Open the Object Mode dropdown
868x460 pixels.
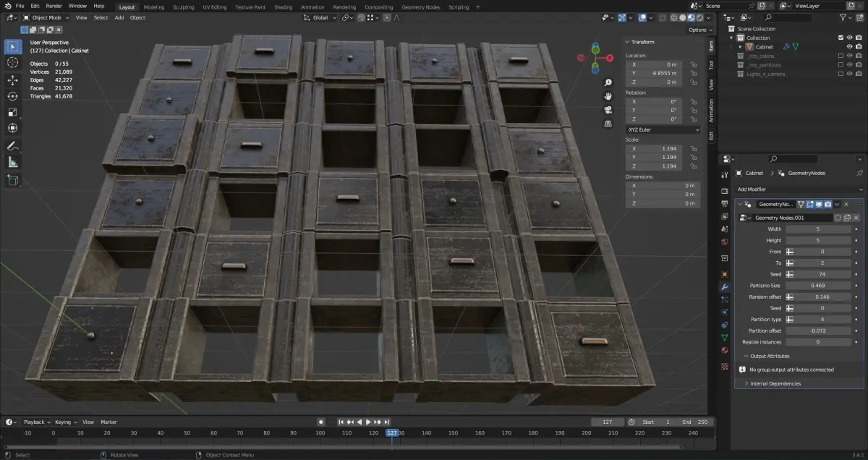(x=46, y=17)
